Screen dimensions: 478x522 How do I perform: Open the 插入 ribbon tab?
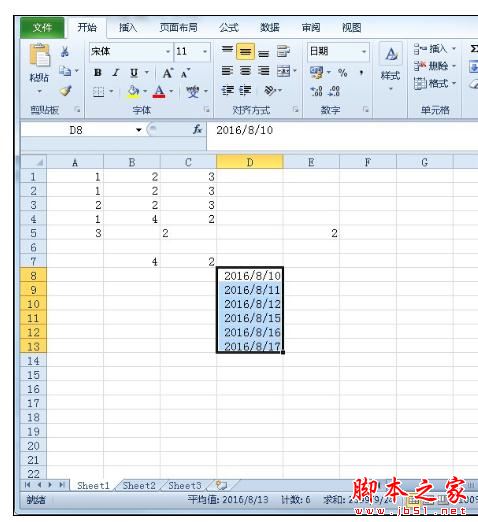point(128,27)
